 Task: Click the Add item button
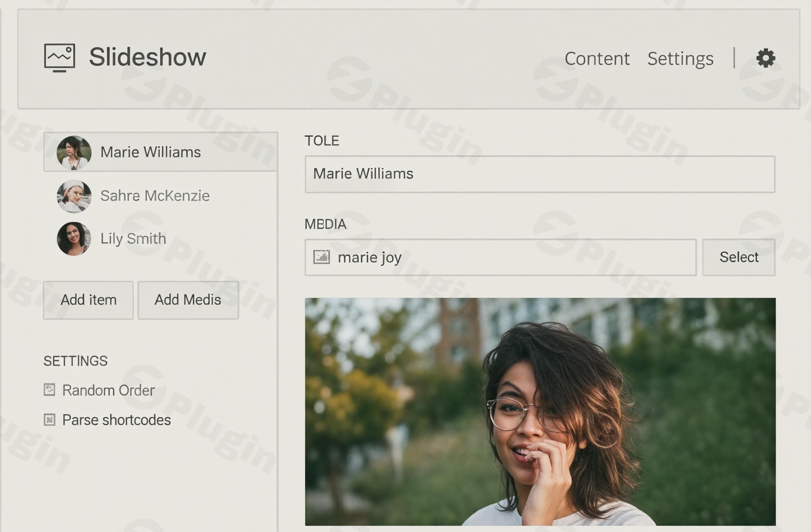(x=88, y=300)
